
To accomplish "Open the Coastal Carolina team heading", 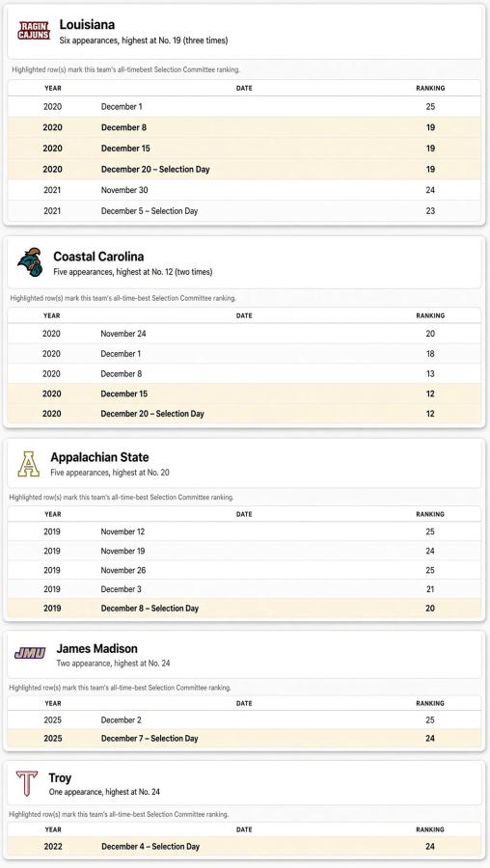I will [x=98, y=257].
